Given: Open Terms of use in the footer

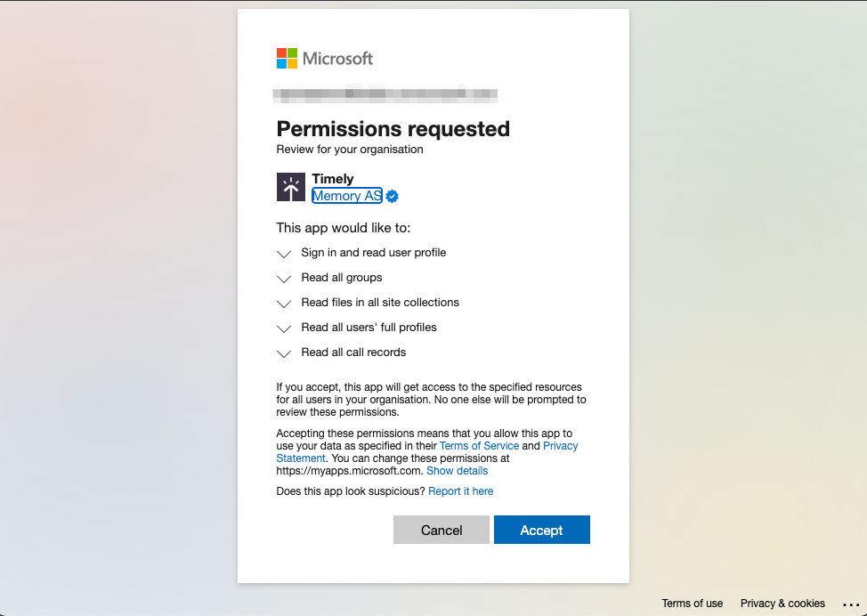Looking at the screenshot, I should click(x=692, y=604).
